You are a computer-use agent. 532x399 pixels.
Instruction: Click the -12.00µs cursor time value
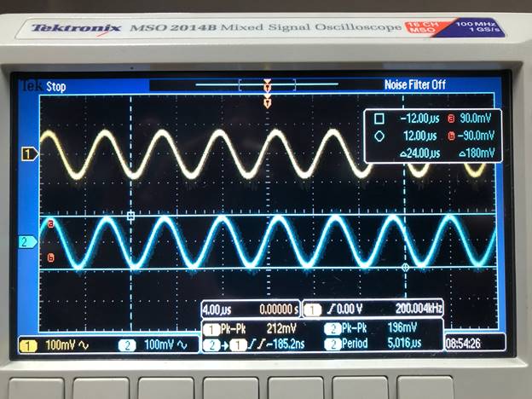click(419, 119)
